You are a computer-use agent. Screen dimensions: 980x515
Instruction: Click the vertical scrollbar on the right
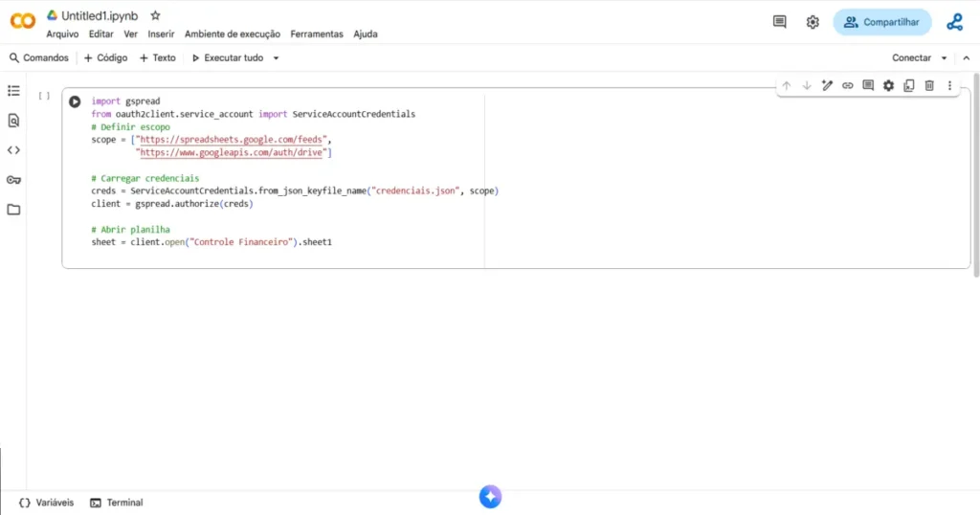click(x=976, y=175)
